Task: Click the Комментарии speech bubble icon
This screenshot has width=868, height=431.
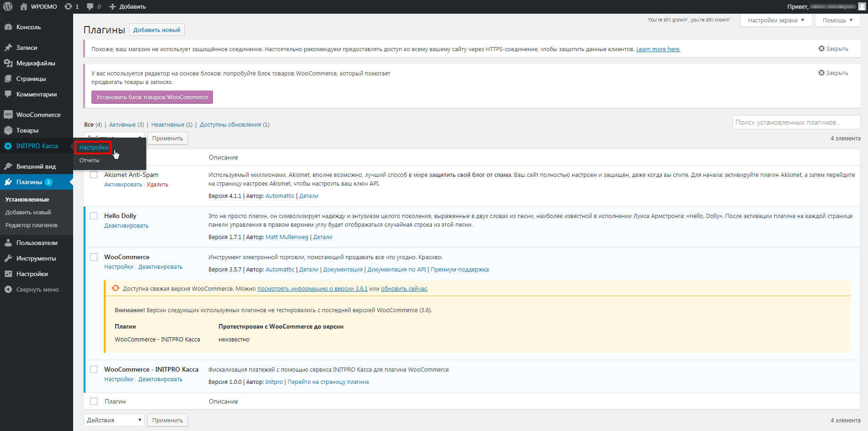Action: click(x=8, y=94)
